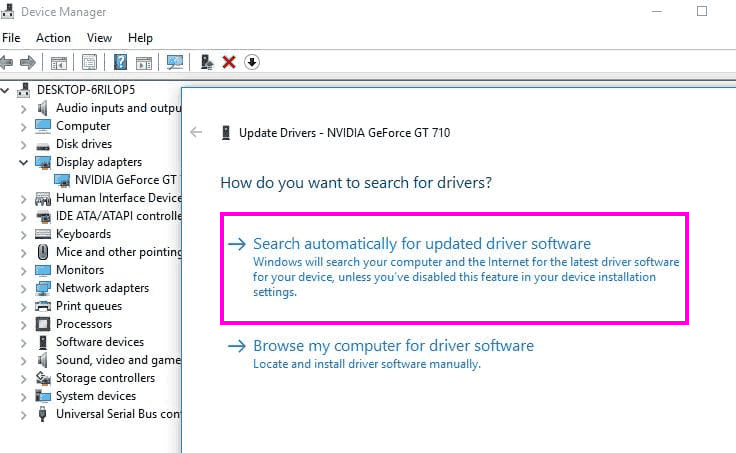Go back in the Update Drivers wizard
This screenshot has height=453, width=736.
(x=196, y=132)
